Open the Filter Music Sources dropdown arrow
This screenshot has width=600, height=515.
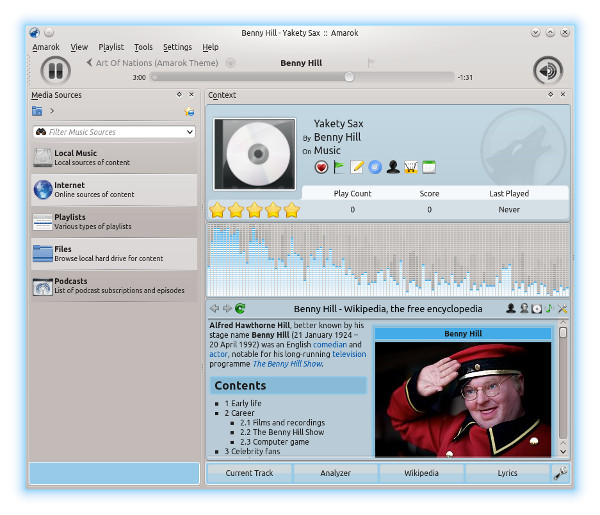pos(190,132)
